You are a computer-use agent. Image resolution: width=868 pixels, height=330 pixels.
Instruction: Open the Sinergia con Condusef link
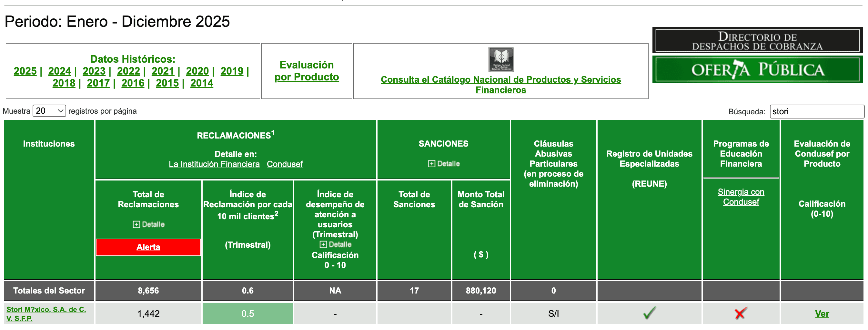click(x=741, y=197)
